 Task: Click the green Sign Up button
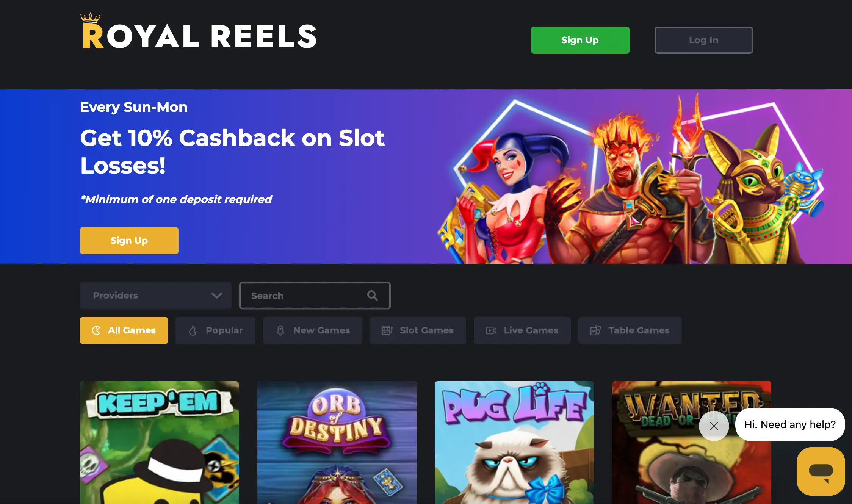click(580, 40)
